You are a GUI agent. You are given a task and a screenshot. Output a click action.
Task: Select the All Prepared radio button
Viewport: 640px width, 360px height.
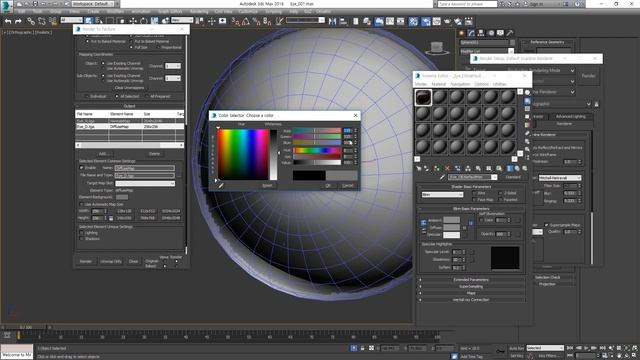(147, 96)
